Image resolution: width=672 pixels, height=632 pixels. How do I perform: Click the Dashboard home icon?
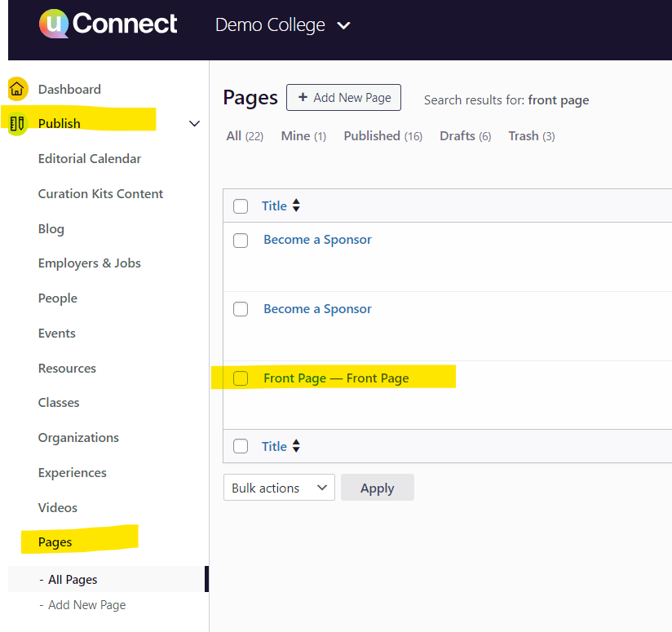tap(17, 89)
